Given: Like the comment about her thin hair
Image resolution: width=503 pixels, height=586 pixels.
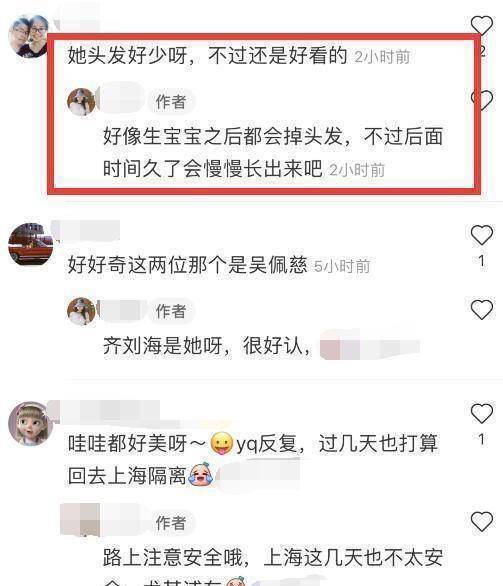Looking at the screenshot, I should coord(482,25).
